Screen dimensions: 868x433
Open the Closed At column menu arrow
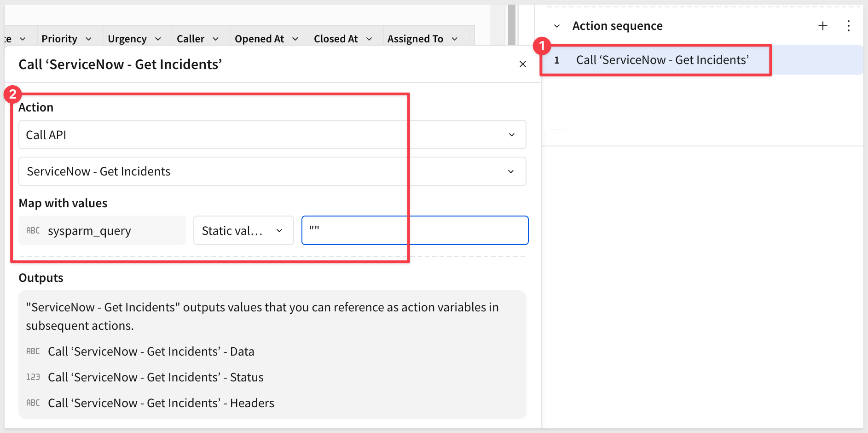coord(369,39)
